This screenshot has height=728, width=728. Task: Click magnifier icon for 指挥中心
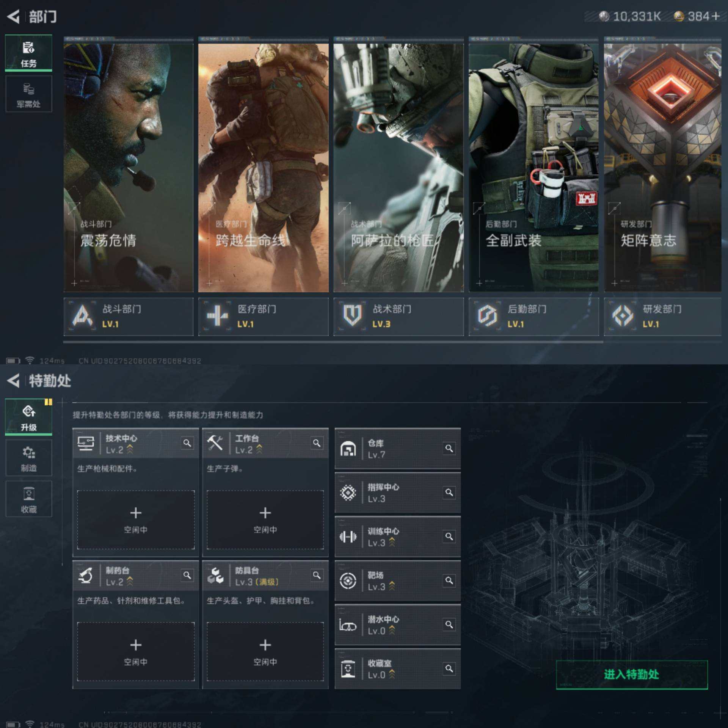449,493
